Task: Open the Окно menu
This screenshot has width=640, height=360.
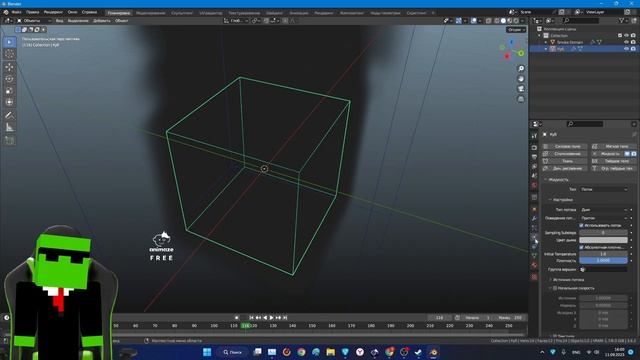Action: click(72, 12)
